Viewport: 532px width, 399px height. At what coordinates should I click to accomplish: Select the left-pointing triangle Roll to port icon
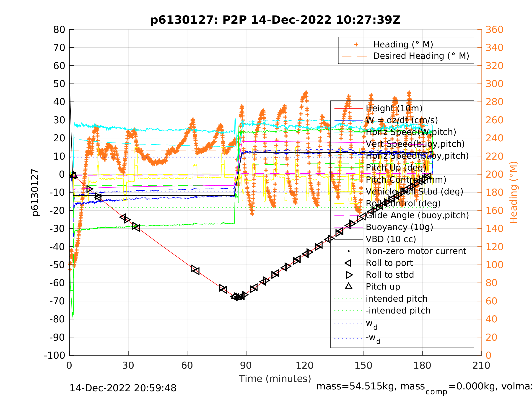click(348, 263)
